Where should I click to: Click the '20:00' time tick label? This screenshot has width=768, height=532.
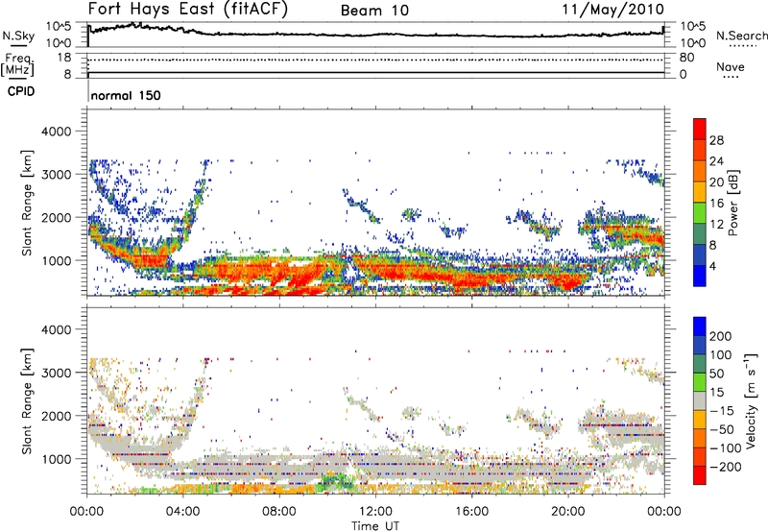point(567,512)
